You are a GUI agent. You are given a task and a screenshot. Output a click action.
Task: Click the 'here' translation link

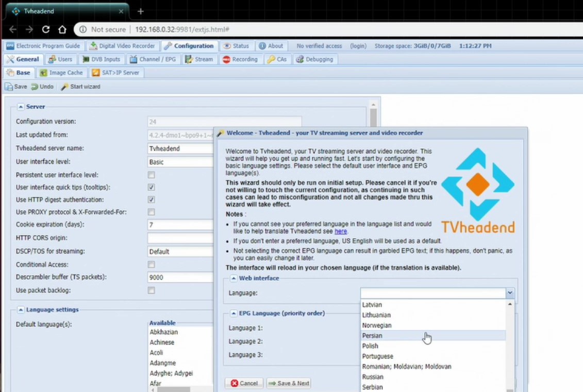[341, 231]
